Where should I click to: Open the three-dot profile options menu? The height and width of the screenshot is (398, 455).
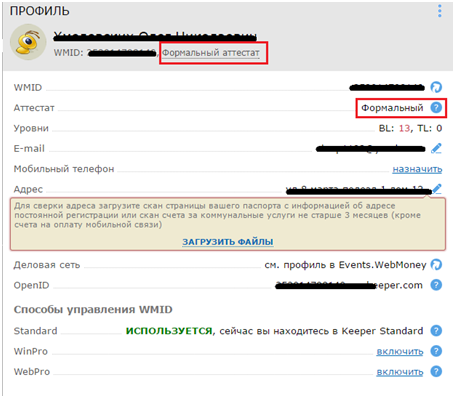(440, 11)
